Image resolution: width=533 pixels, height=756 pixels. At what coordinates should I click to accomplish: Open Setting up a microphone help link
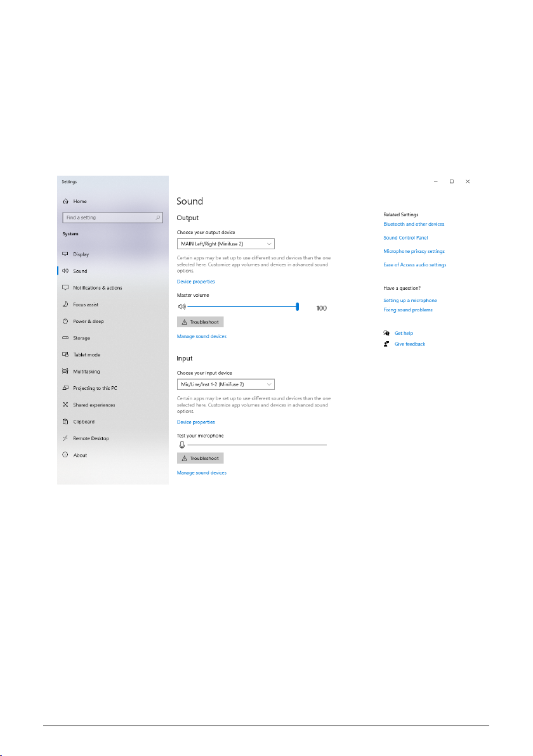[x=410, y=301]
